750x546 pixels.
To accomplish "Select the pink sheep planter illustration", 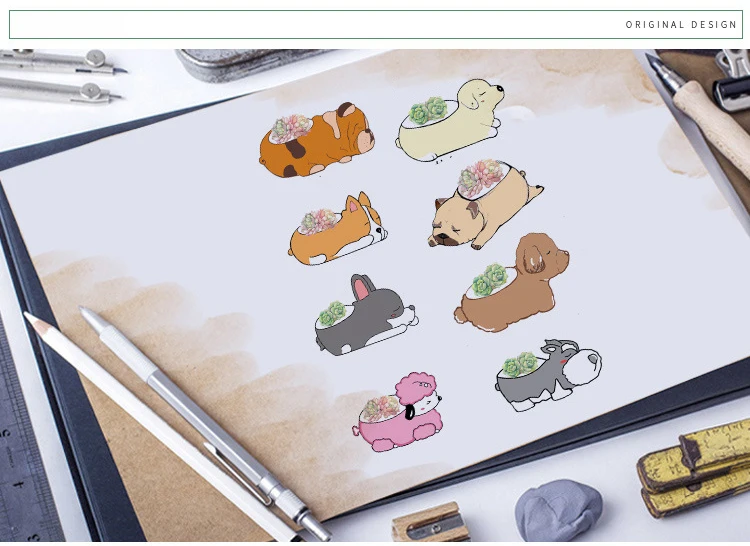I will [397, 412].
